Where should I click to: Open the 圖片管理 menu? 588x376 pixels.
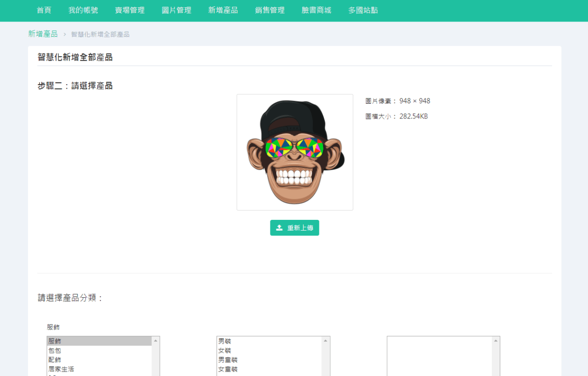tap(176, 10)
